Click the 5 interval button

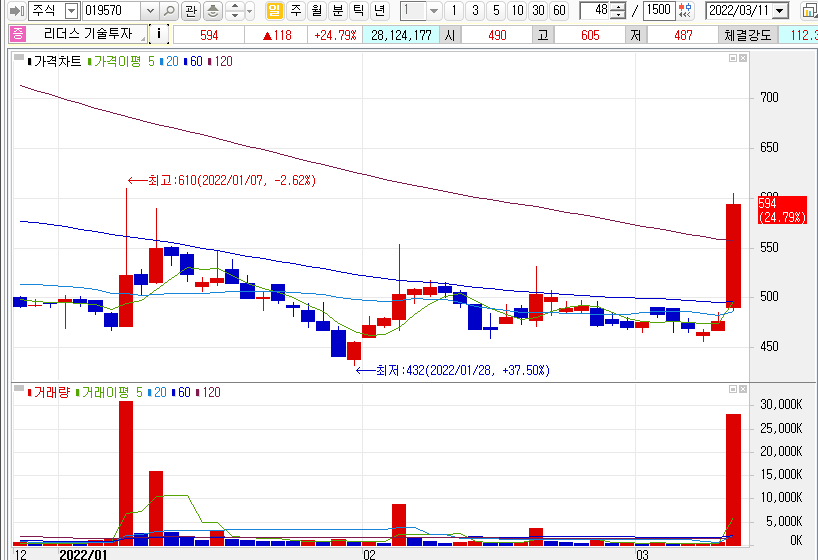coord(496,10)
